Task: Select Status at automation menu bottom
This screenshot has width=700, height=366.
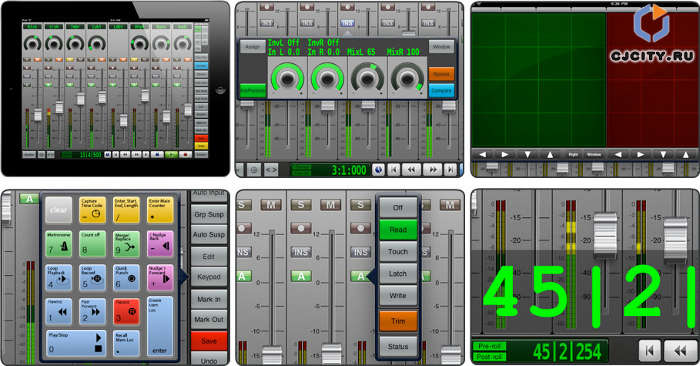Action: pyautogui.click(x=398, y=346)
